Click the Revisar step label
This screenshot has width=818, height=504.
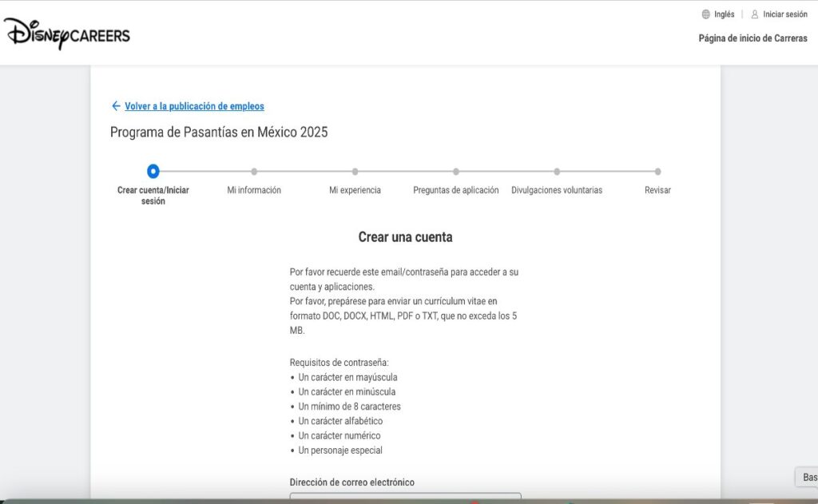tap(658, 190)
